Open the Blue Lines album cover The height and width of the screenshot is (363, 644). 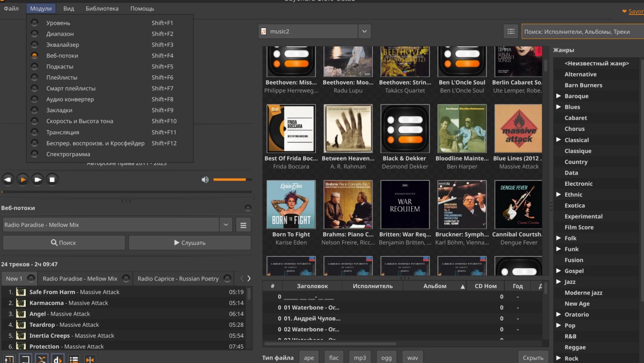pyautogui.click(x=519, y=129)
